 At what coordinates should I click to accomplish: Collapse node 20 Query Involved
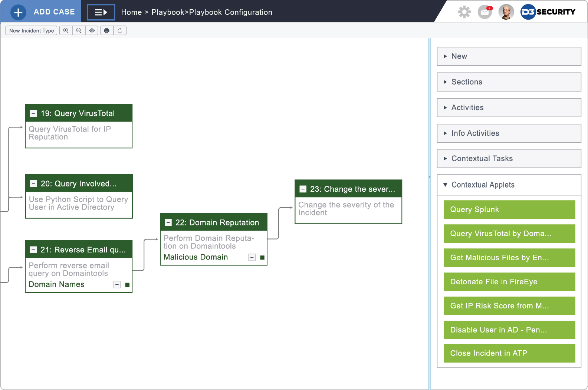coord(33,184)
